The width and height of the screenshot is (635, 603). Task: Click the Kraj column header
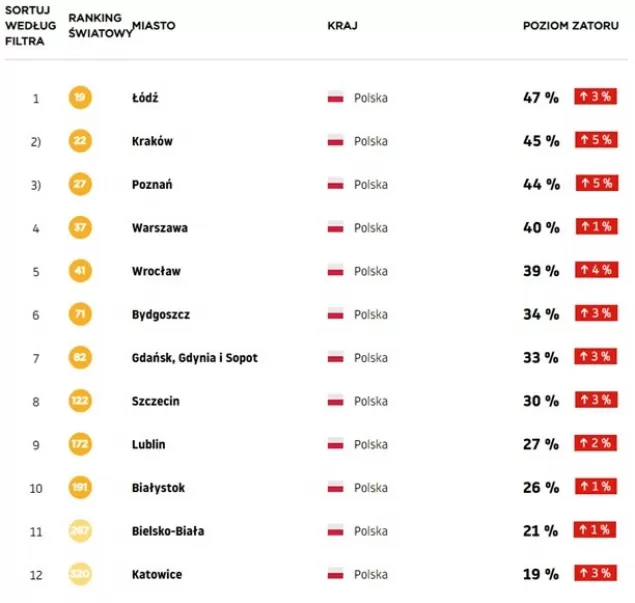pyautogui.click(x=342, y=26)
